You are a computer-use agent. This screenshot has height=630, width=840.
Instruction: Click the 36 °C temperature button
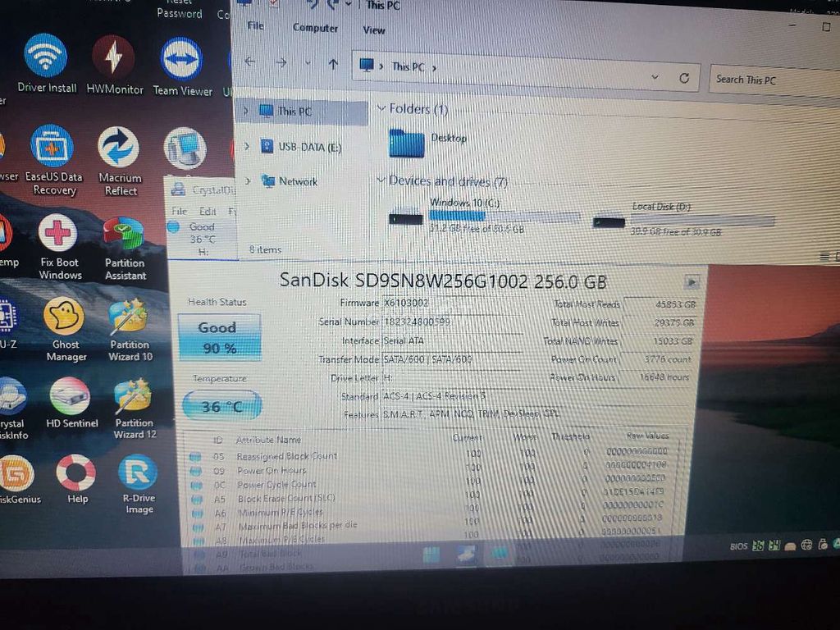[x=221, y=406]
